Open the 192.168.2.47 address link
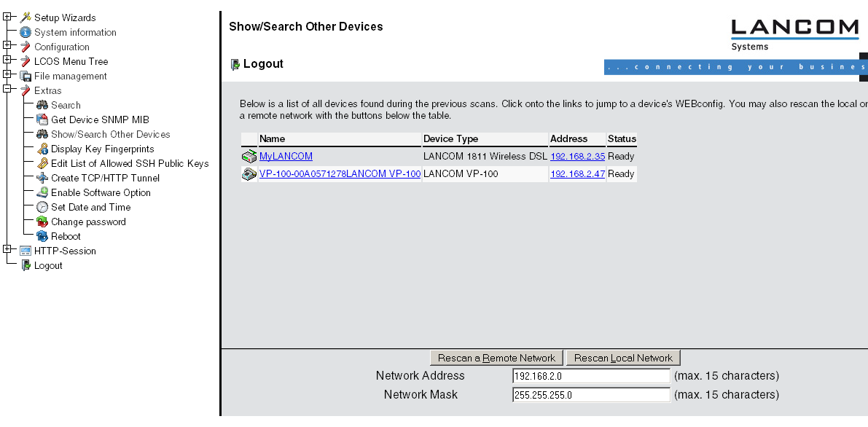Image resolution: width=868 pixels, height=427 pixels. [x=577, y=173]
